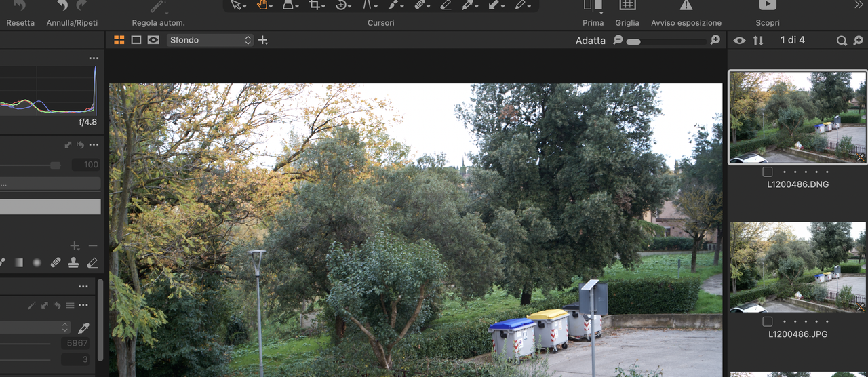Click Adatta to fit the image

[x=591, y=41]
